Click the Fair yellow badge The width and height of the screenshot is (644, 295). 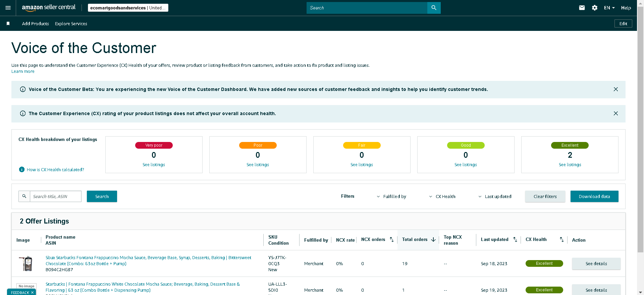coord(362,145)
